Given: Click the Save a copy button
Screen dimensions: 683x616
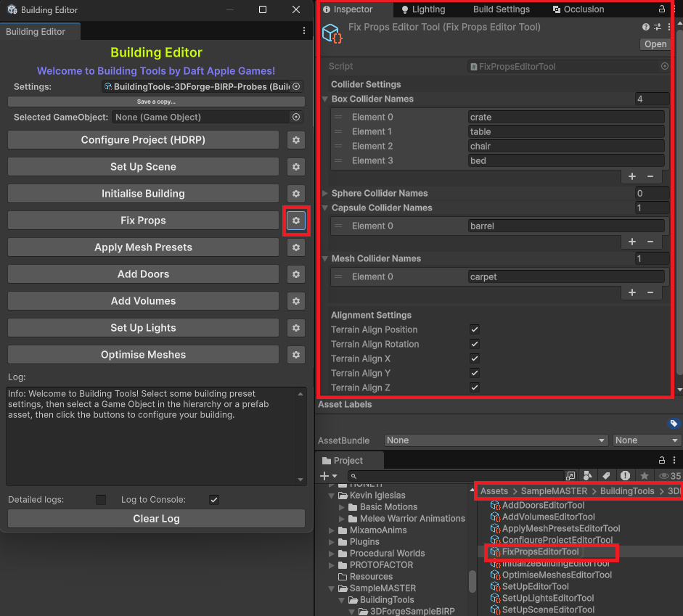Looking at the screenshot, I should point(156,100).
